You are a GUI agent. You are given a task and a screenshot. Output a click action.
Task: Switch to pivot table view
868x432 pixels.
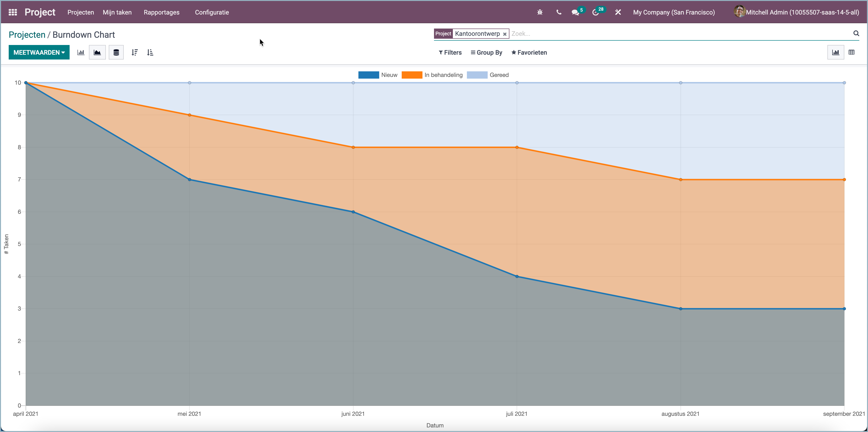click(x=852, y=52)
